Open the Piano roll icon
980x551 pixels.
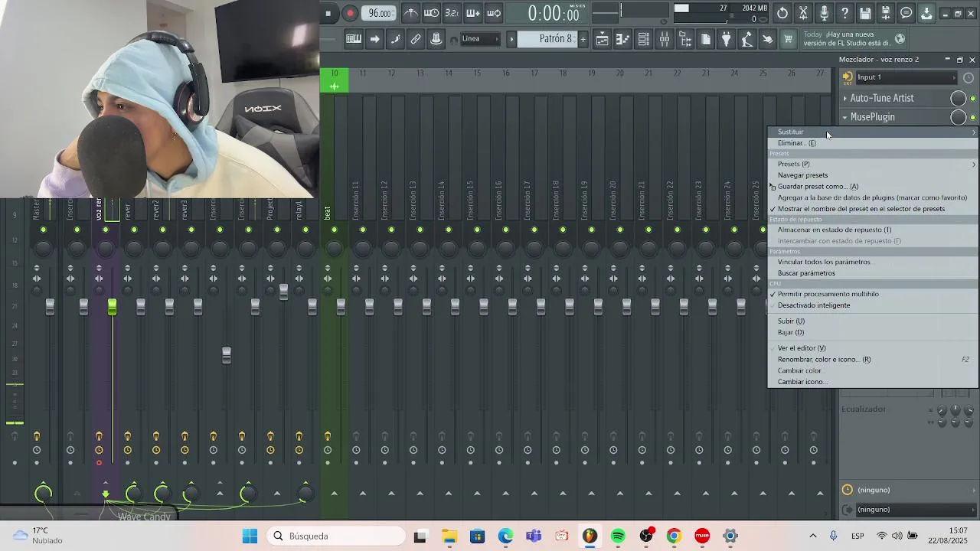pos(623,39)
